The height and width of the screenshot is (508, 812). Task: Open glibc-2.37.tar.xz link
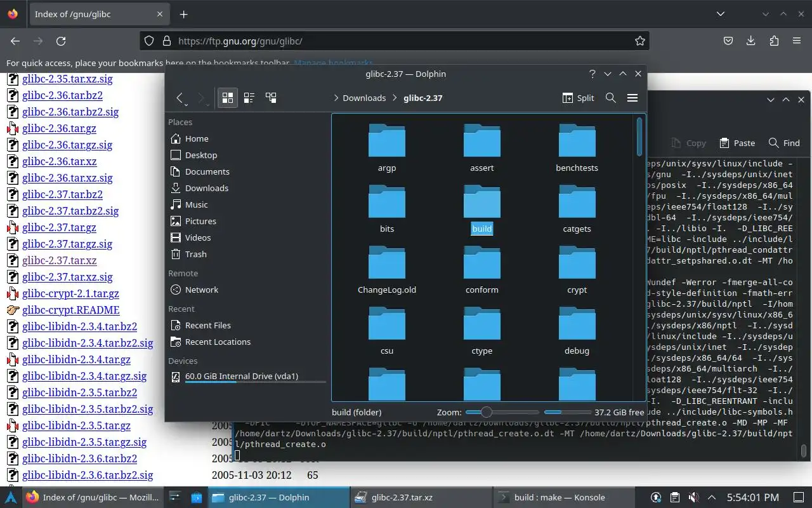[60, 260]
